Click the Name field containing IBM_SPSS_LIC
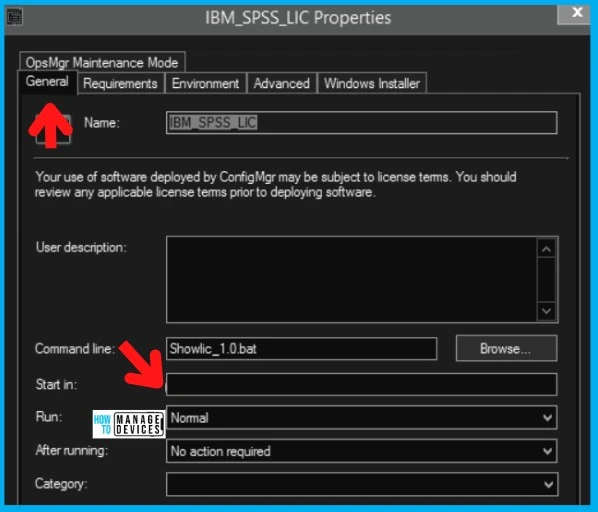This screenshot has height=512, width=598. [362, 122]
